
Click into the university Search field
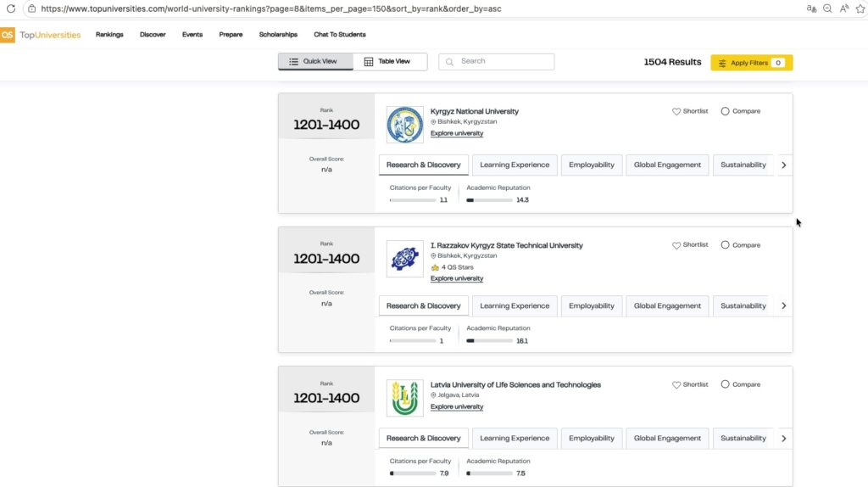pos(496,61)
